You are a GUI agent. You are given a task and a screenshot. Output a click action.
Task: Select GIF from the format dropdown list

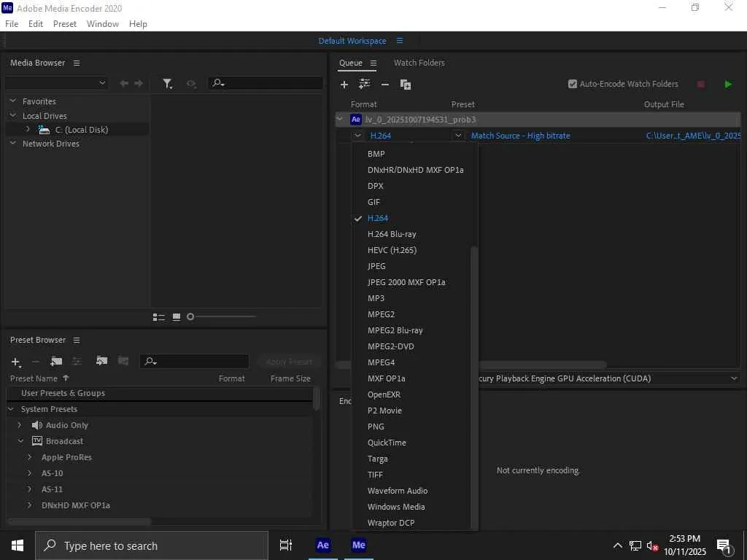click(x=373, y=203)
